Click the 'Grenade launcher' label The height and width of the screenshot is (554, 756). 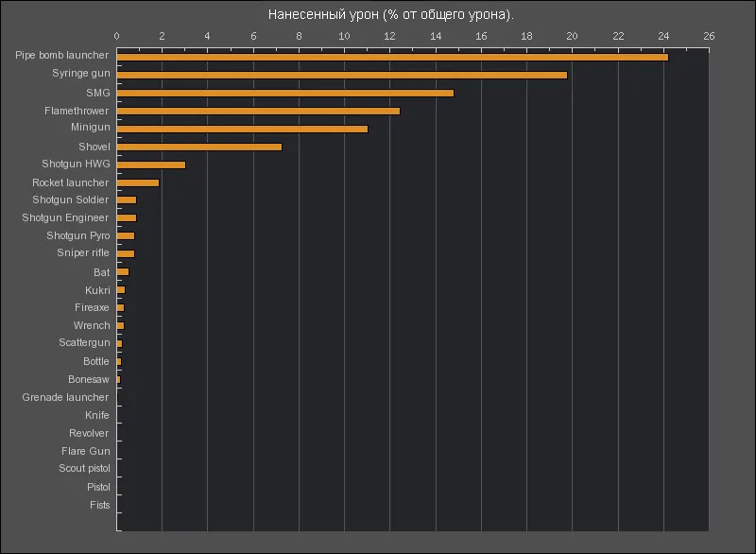click(x=65, y=397)
